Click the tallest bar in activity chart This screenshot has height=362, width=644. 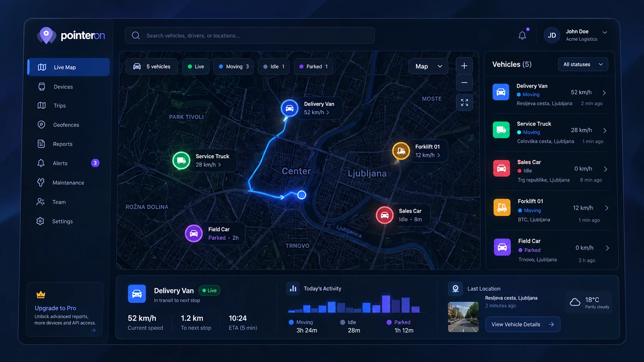point(386,304)
